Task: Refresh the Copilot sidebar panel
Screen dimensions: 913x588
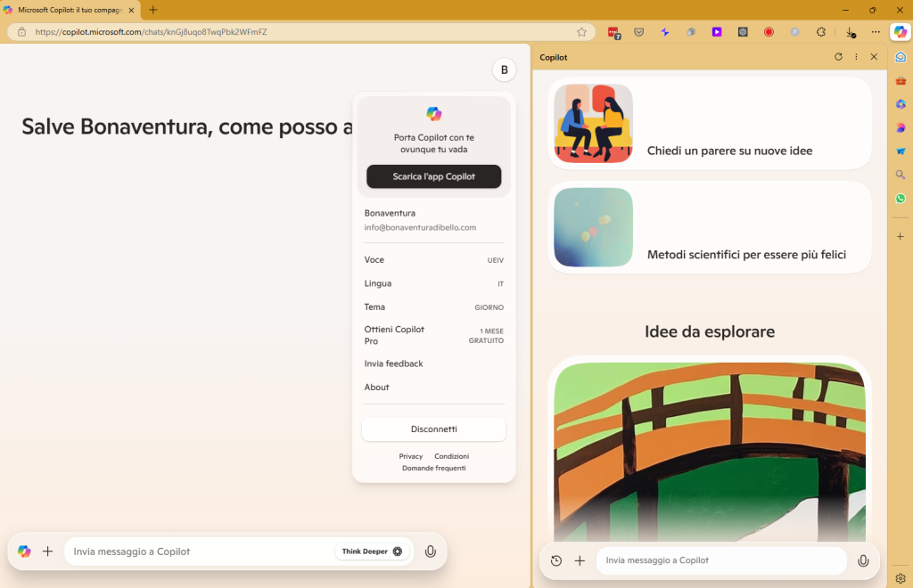Action: [838, 57]
